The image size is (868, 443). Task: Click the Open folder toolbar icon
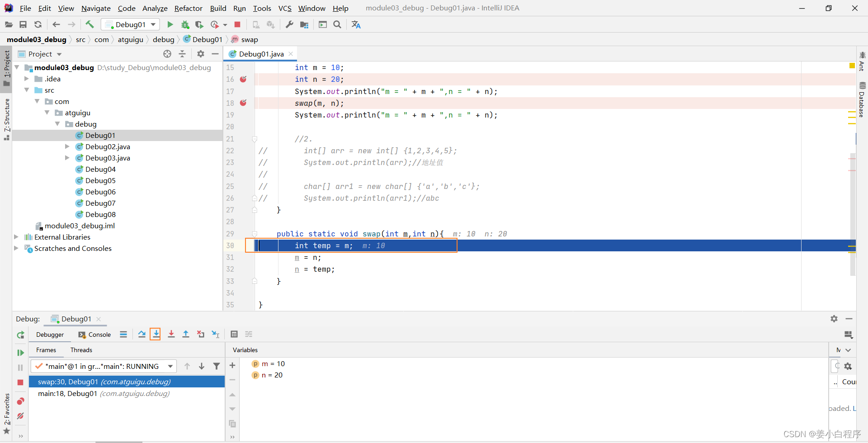(x=9, y=24)
